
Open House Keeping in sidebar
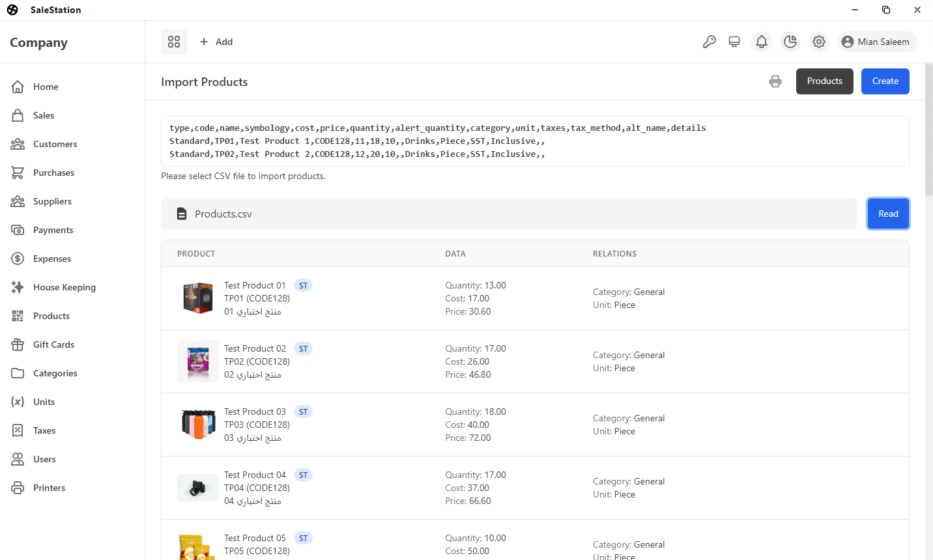click(64, 287)
